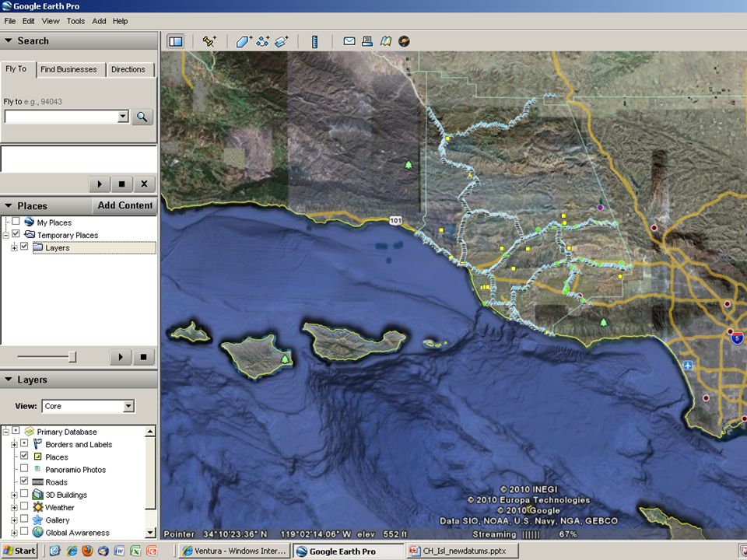
Task: Uncheck the Layers folder checkbox in Places
Action: 24,247
